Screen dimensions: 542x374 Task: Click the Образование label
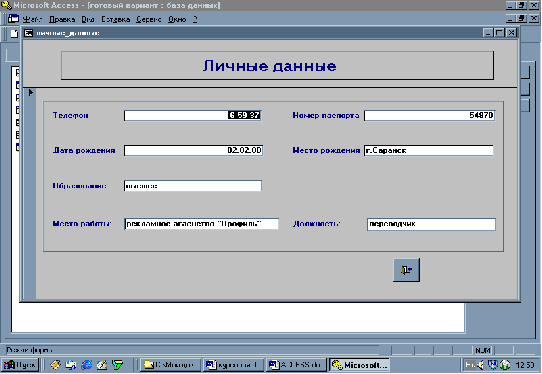click(x=80, y=186)
